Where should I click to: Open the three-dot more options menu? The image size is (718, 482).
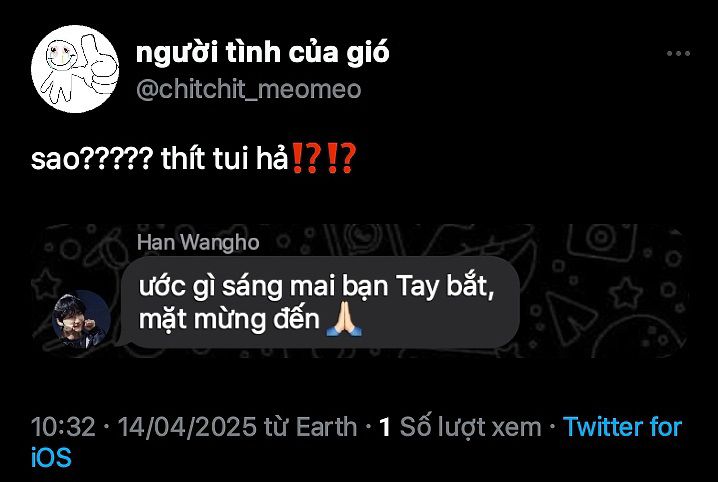tap(678, 54)
